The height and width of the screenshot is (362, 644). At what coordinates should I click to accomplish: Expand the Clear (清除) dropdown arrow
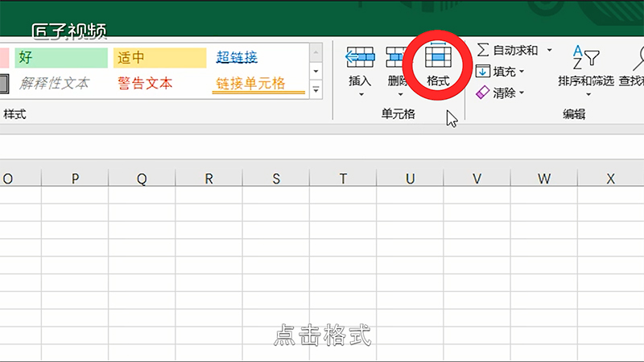pos(522,93)
